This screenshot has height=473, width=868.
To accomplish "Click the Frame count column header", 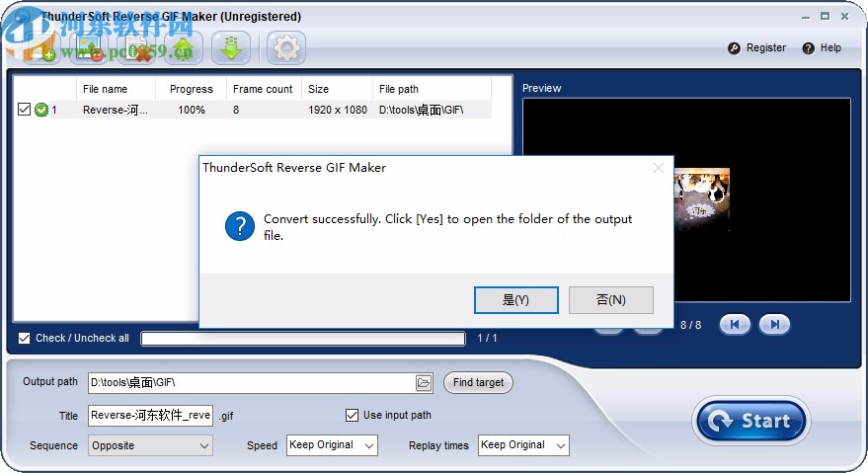I will tap(264, 89).
